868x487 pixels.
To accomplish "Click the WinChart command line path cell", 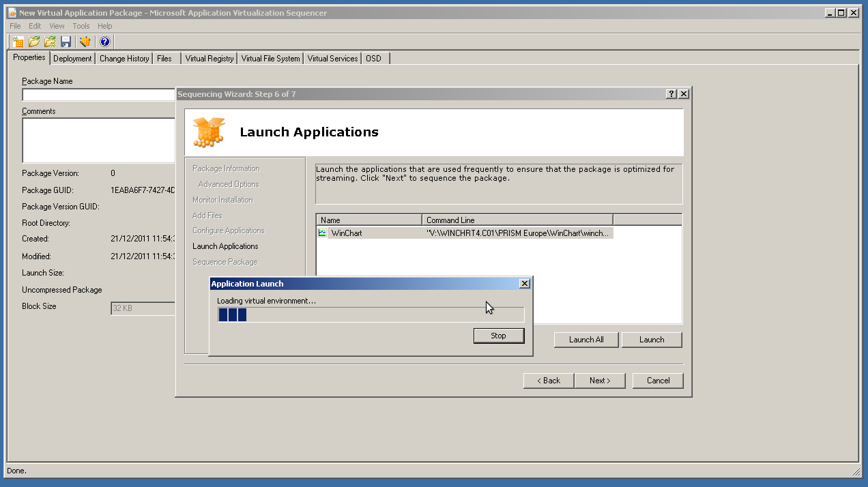I will 517,233.
